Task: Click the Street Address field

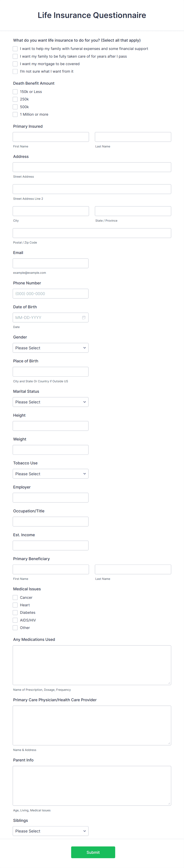Action: 92,167
